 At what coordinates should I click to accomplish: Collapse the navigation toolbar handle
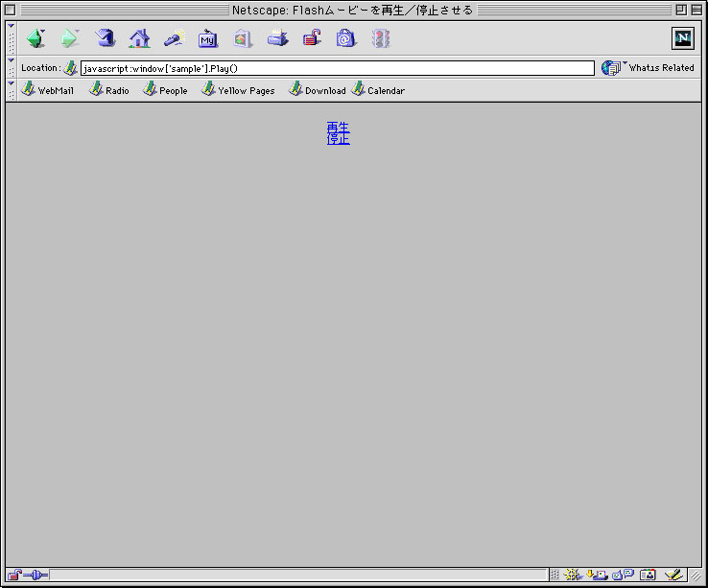(x=12, y=38)
